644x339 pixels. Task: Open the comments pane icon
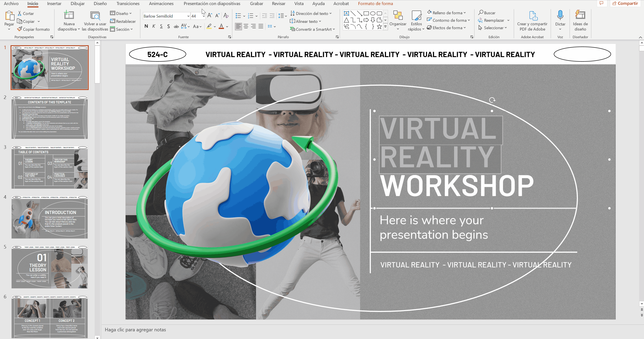[601, 3]
